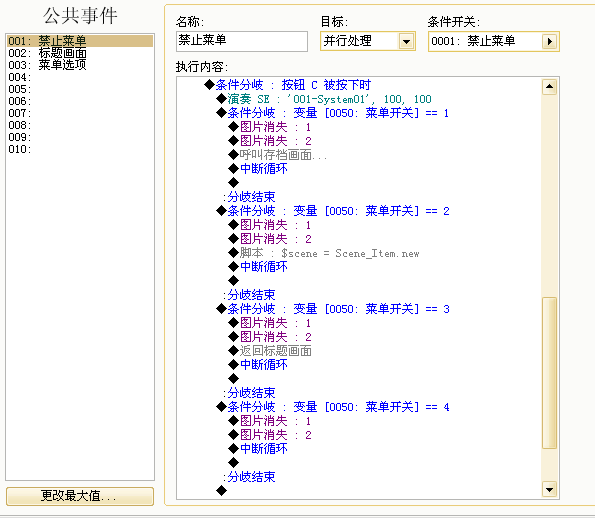The width and height of the screenshot is (595, 518).
Task: Select the 演奏 SE '001-System01' command
Action: [x=324, y=99]
